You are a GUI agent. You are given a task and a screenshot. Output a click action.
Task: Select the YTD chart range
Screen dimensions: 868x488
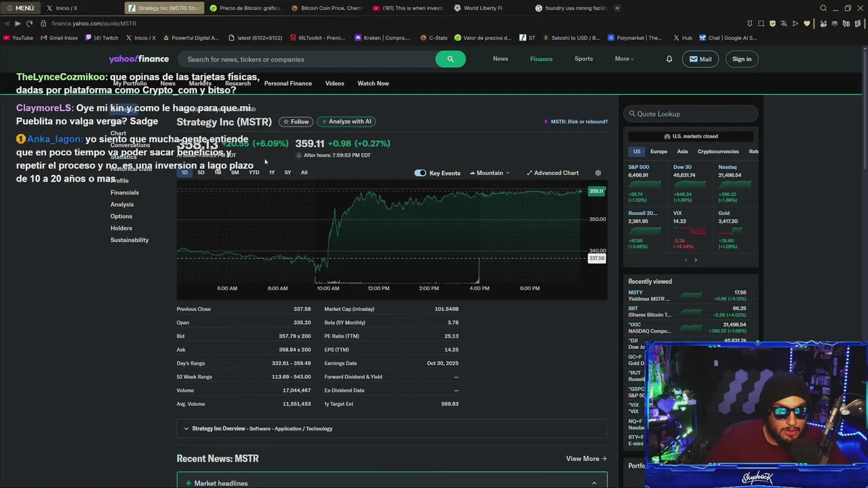[x=254, y=173]
